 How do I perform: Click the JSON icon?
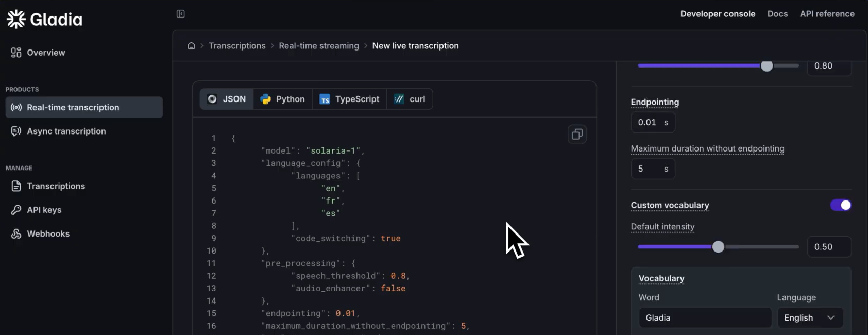[212, 99]
